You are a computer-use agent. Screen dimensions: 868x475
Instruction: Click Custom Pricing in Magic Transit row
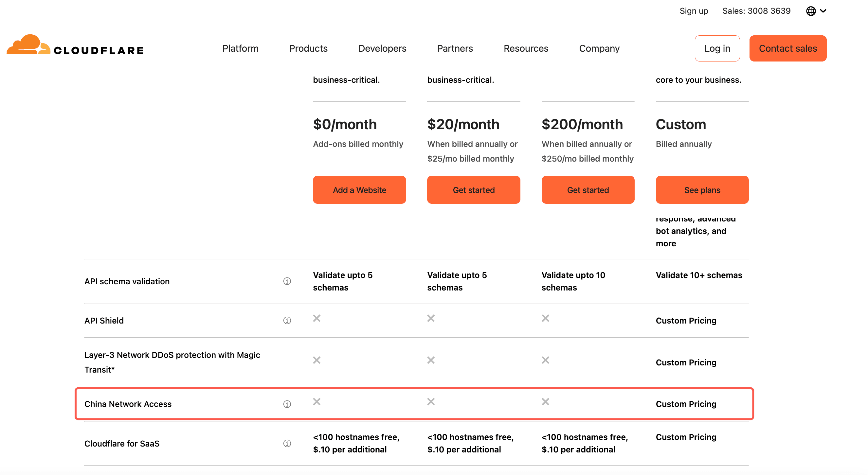[686, 362]
